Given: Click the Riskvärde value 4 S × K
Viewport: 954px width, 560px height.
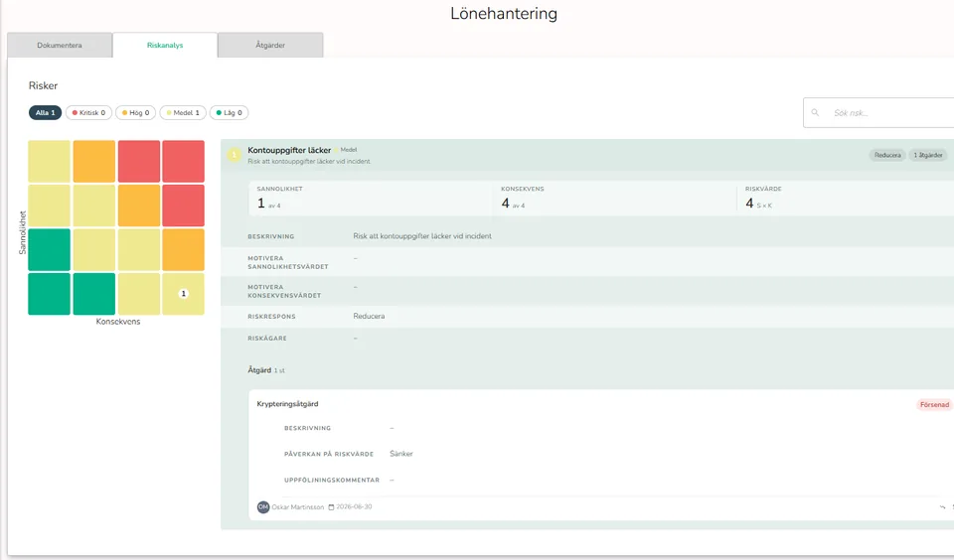Looking at the screenshot, I should pos(758,204).
